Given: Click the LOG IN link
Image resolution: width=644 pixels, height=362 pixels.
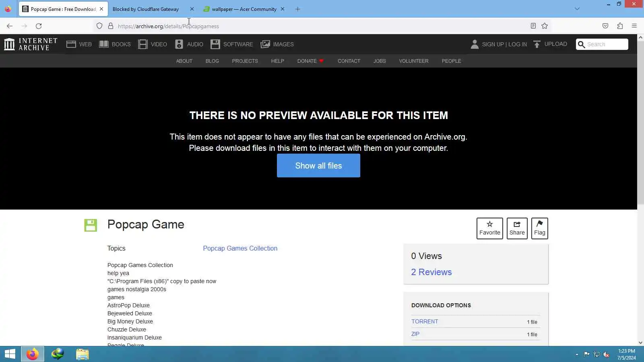Looking at the screenshot, I should coord(518,44).
